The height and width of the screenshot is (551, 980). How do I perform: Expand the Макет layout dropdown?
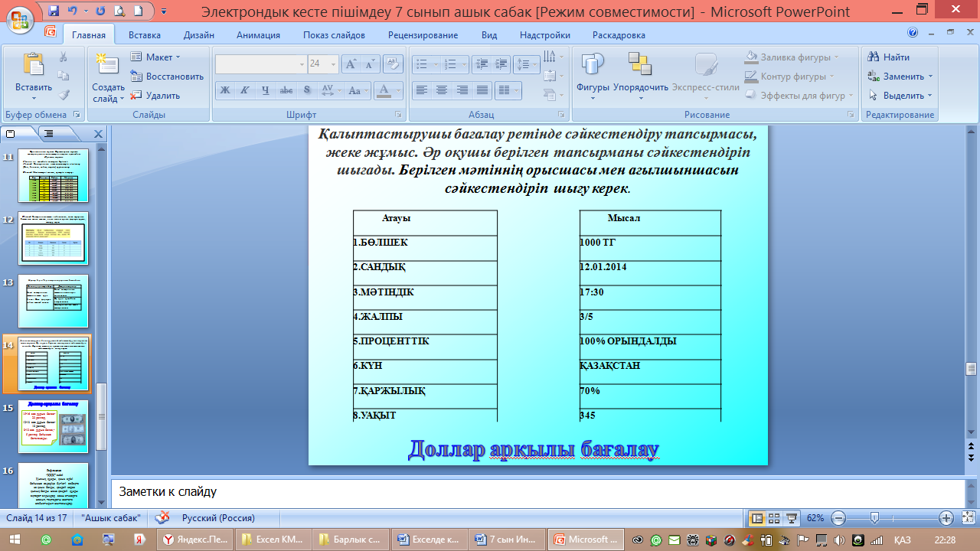point(178,57)
